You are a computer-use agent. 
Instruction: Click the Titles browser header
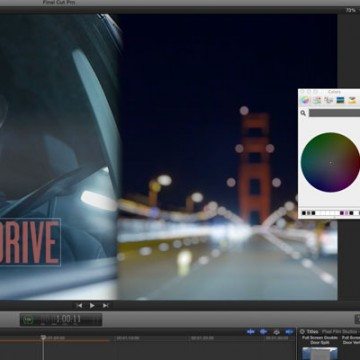(x=312, y=332)
